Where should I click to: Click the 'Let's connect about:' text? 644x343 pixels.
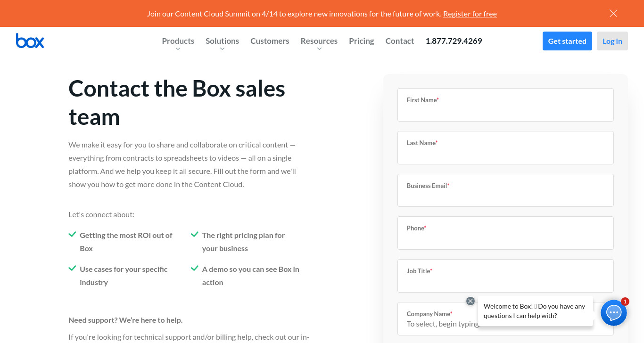coord(101,214)
